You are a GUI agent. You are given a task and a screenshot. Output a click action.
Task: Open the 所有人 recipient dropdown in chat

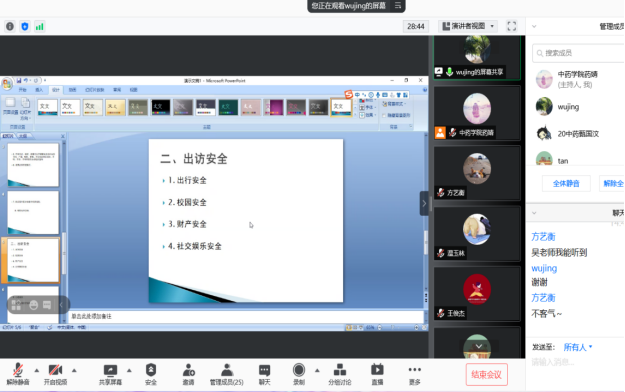pyautogui.click(x=578, y=347)
